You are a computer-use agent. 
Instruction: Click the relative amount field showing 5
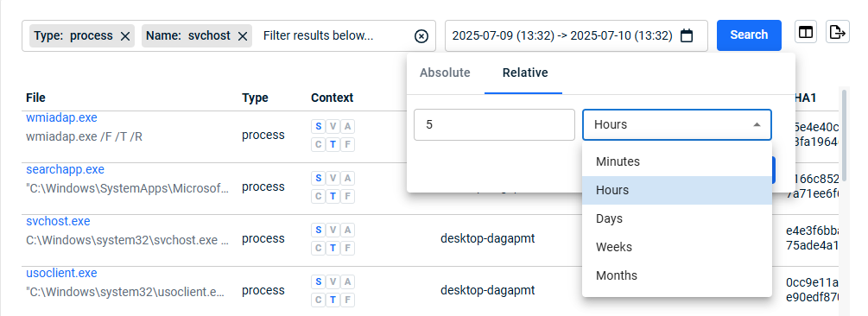pyautogui.click(x=494, y=124)
